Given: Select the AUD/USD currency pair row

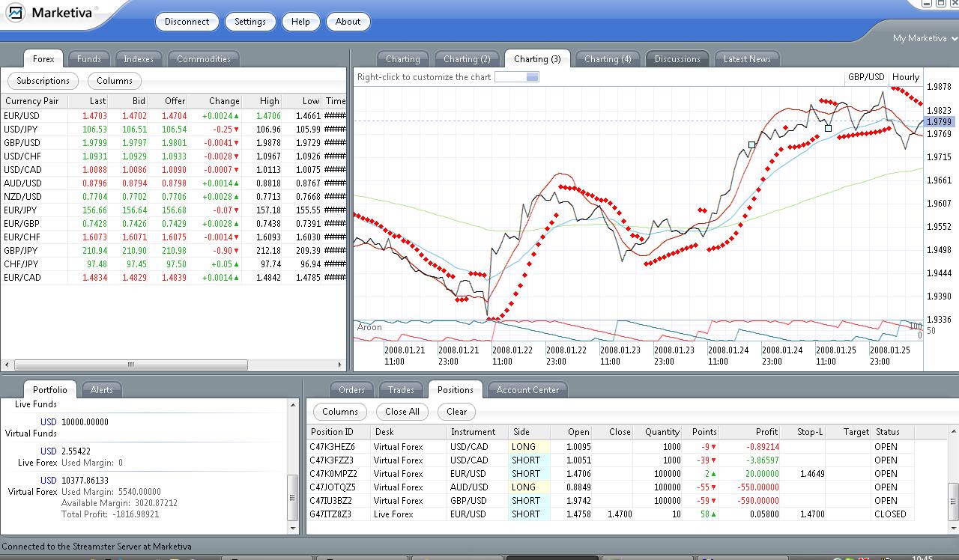Looking at the screenshot, I should click(x=174, y=183).
